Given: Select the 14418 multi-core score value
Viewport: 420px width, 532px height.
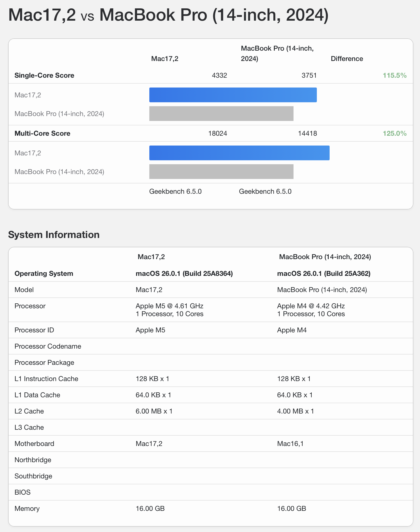Looking at the screenshot, I should (307, 133).
